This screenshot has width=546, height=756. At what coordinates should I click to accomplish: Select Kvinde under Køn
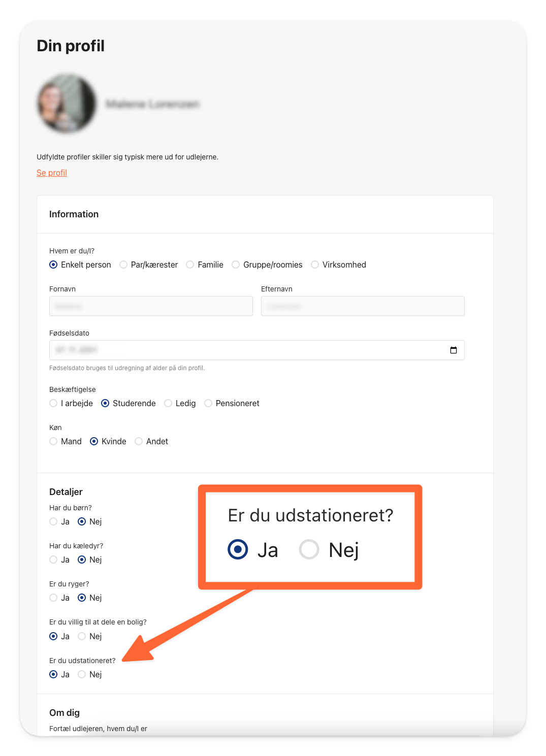point(94,441)
